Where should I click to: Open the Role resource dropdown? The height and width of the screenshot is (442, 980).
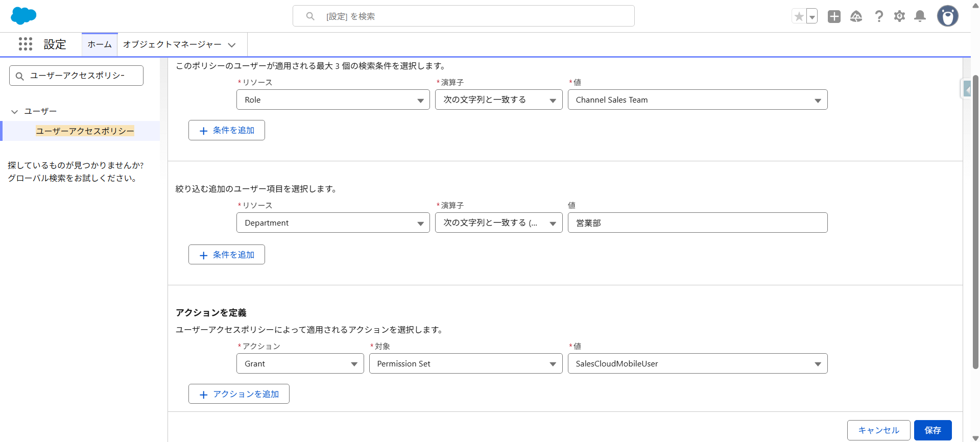(x=332, y=100)
